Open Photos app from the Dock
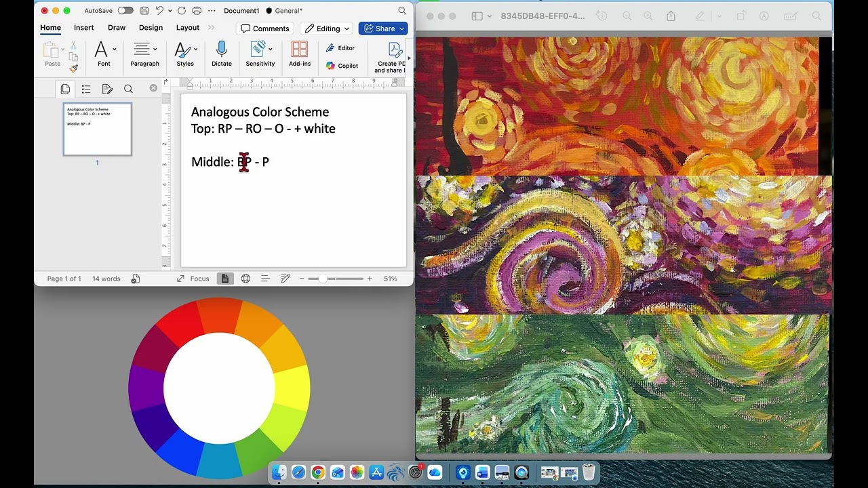Viewport: 868px width, 488px height. coord(357,472)
